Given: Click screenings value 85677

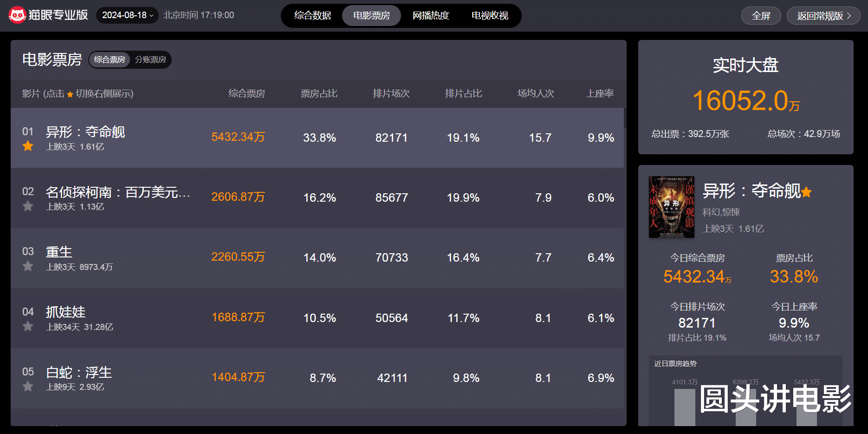Looking at the screenshot, I should coord(392,197).
